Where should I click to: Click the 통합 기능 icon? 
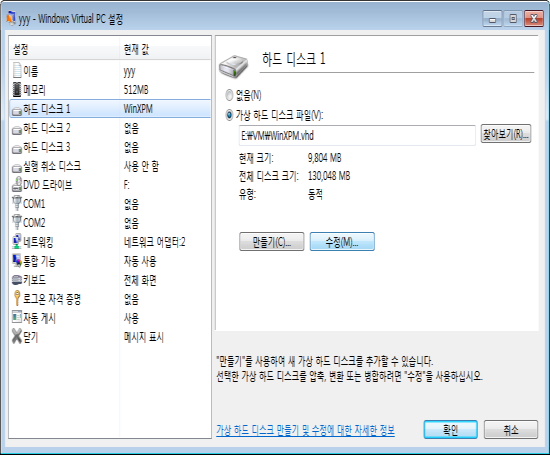pyautogui.click(x=17, y=260)
